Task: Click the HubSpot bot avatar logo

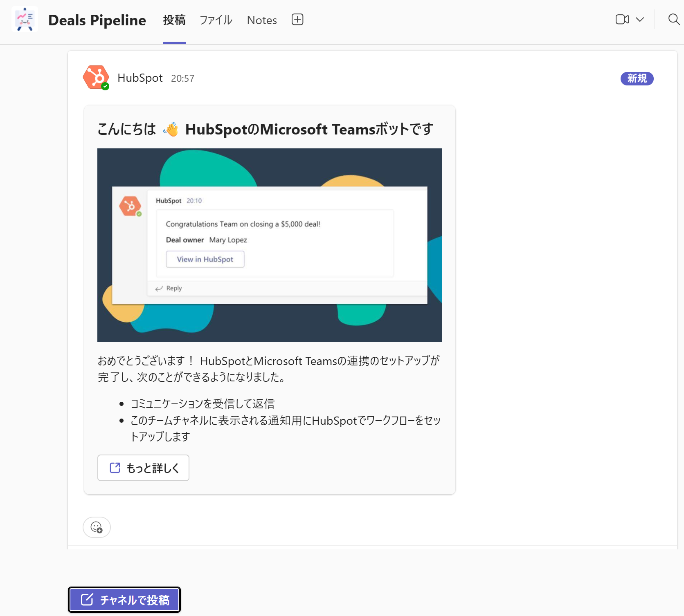Action: (96, 77)
